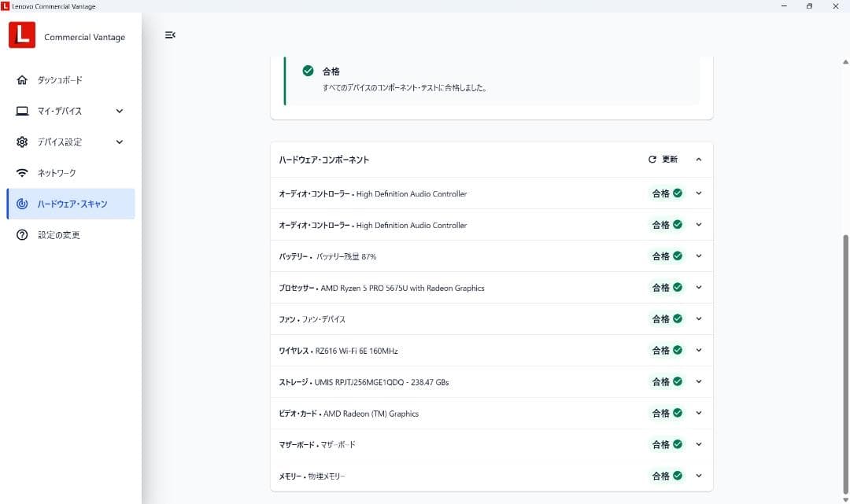Click the 更新 button label
Viewport: 850px width, 504px height.
tap(669, 160)
